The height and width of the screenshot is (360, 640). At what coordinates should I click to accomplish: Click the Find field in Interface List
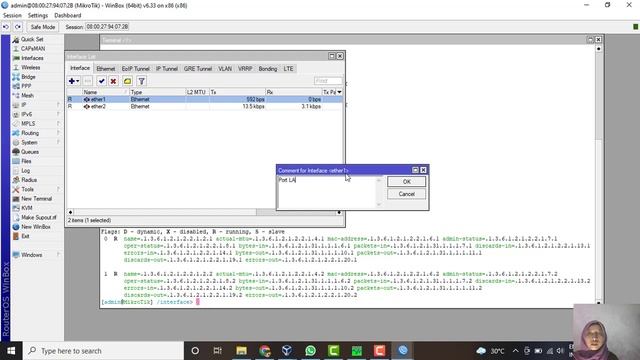(x=328, y=81)
